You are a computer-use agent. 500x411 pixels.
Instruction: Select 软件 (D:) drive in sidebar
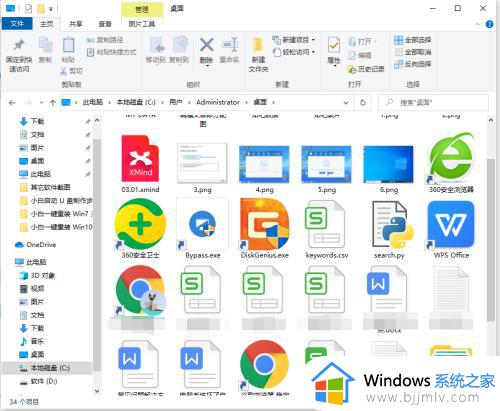click(38, 381)
